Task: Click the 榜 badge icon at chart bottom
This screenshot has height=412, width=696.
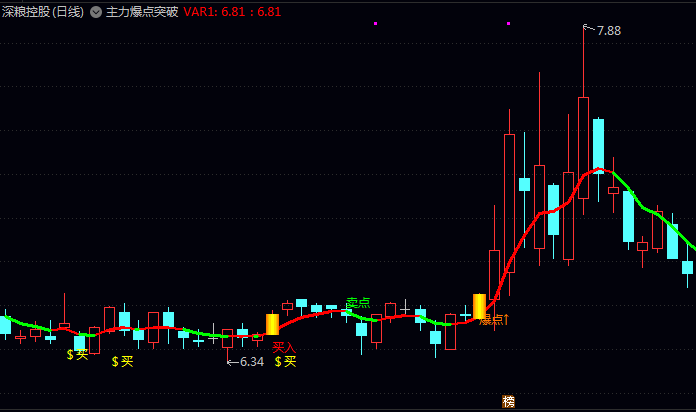Action: 508,401
